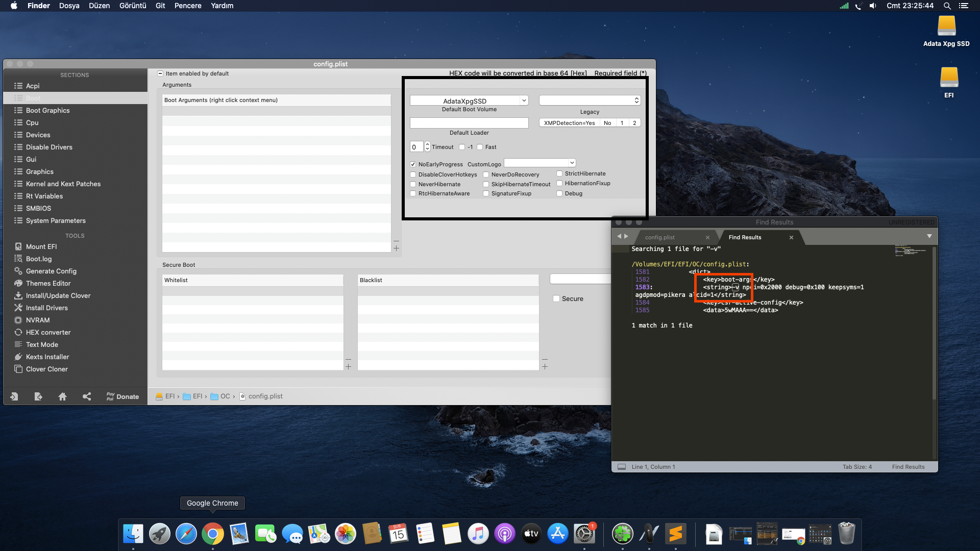
Task: Add entry with plus under Whitelist
Action: [349, 367]
